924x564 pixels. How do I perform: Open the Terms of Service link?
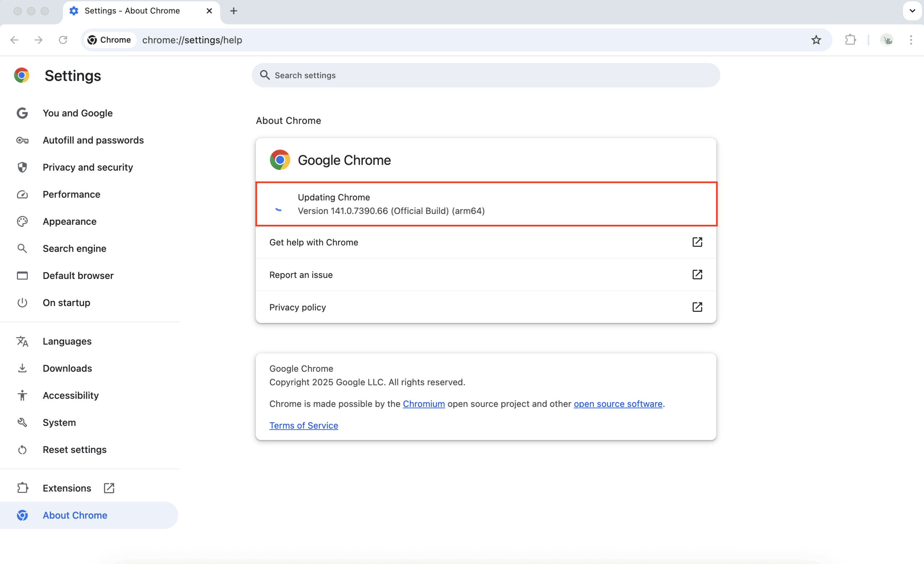coord(304,426)
